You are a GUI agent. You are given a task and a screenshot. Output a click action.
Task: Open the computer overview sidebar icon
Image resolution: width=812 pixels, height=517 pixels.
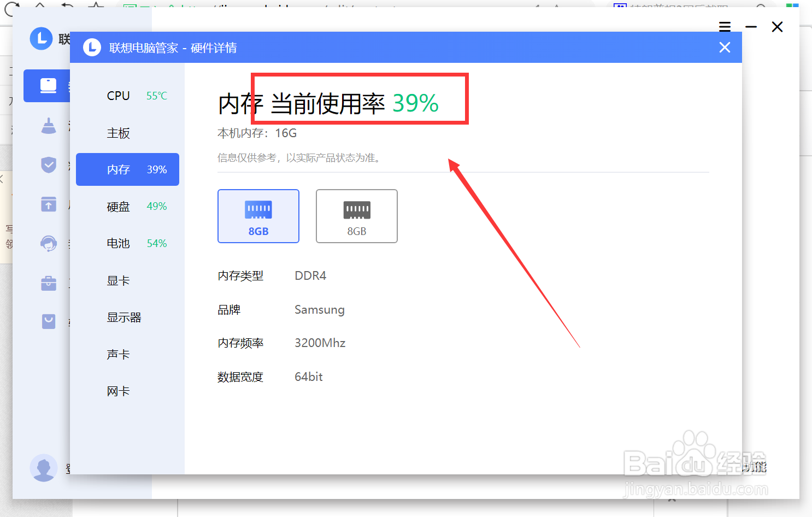(48, 86)
